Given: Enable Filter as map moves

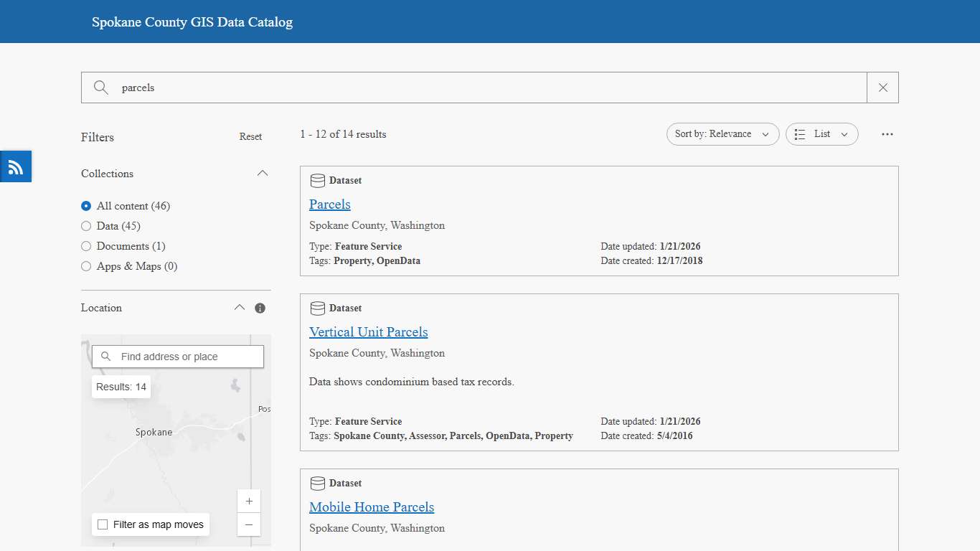Looking at the screenshot, I should point(101,524).
